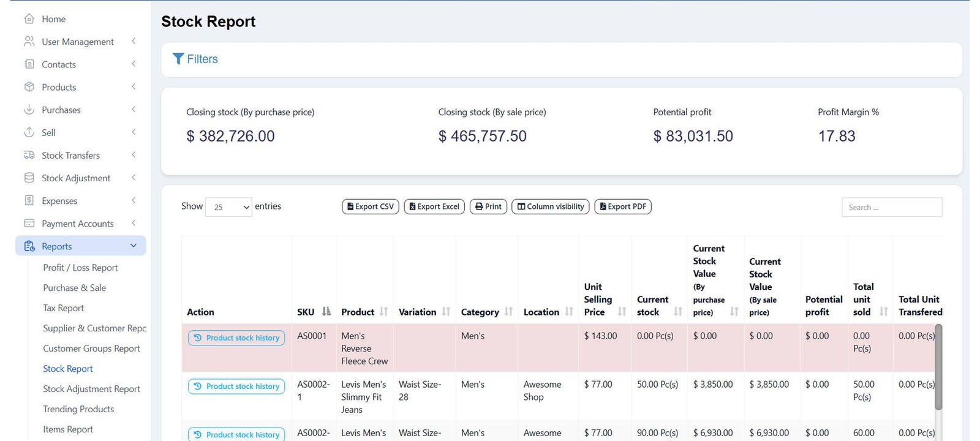Viewport: 980px width, 441px height.
Task: Click the Purchases download arrow icon
Action: tap(29, 110)
